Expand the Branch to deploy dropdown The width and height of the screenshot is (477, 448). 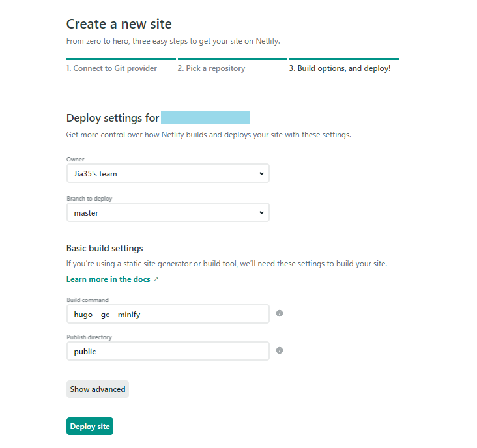[x=168, y=212]
